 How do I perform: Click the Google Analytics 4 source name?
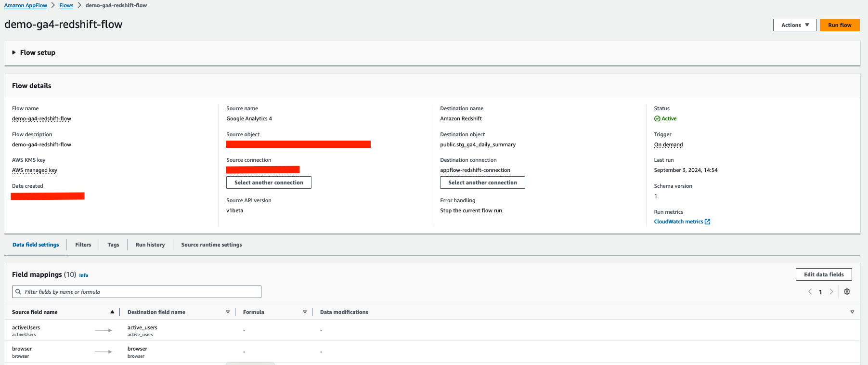coord(249,118)
